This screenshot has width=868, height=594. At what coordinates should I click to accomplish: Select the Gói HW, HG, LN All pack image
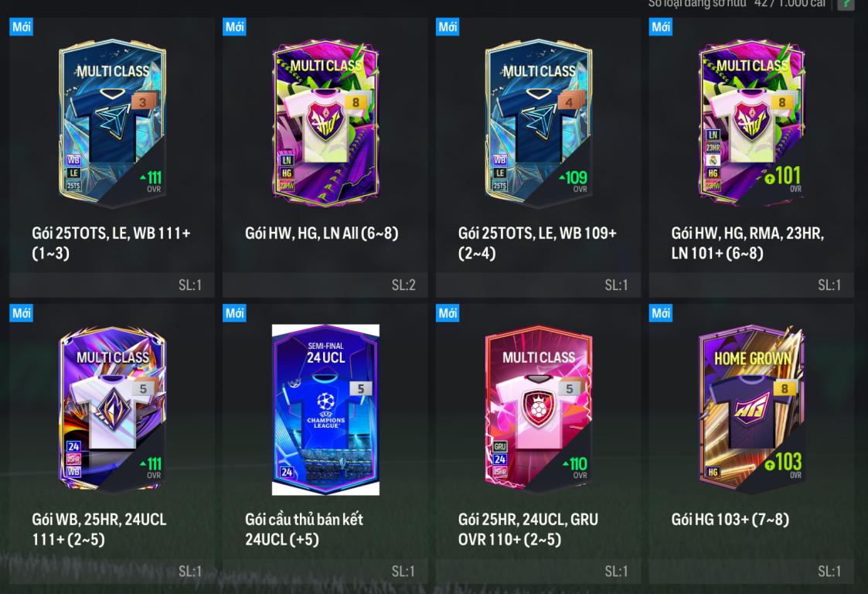coord(325,123)
